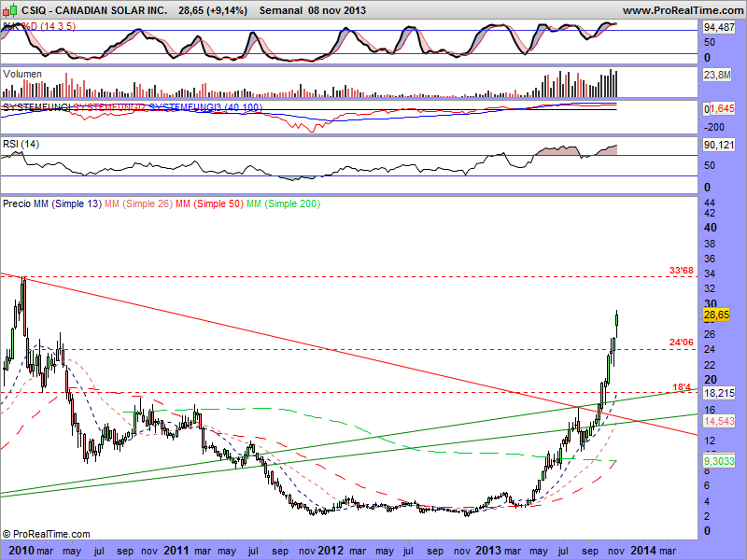The width and height of the screenshot is (747, 560).
Task: Click the 28,65 (+9,14%) quote in header
Action: (x=213, y=10)
